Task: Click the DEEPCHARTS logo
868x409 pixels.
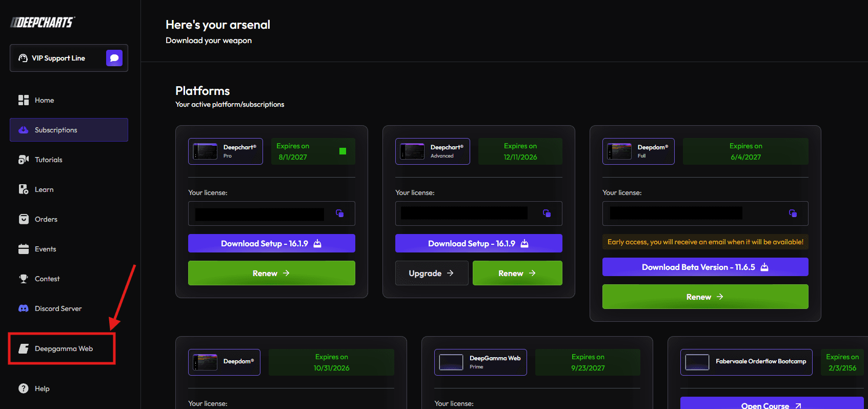Action: (43, 22)
